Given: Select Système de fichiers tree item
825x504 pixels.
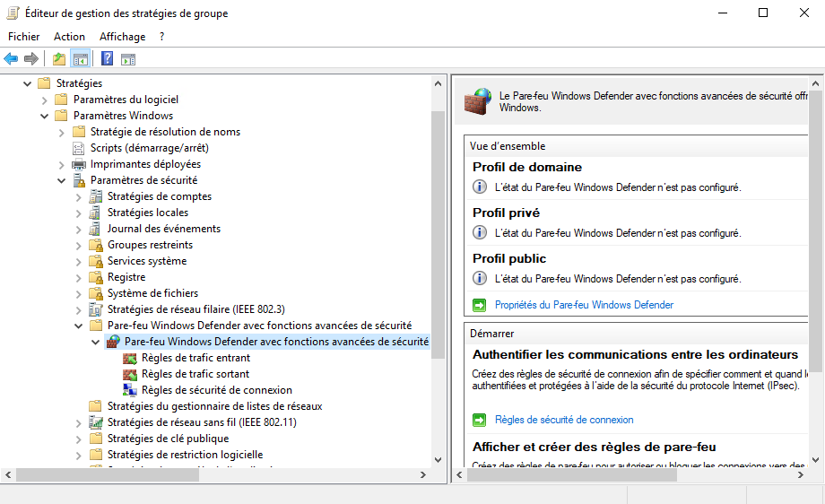Looking at the screenshot, I should click(x=152, y=293).
